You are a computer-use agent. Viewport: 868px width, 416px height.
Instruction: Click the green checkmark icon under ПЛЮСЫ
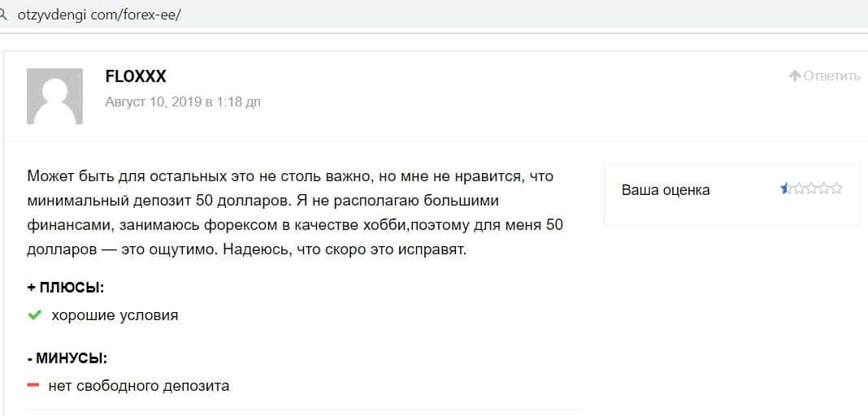(x=34, y=315)
